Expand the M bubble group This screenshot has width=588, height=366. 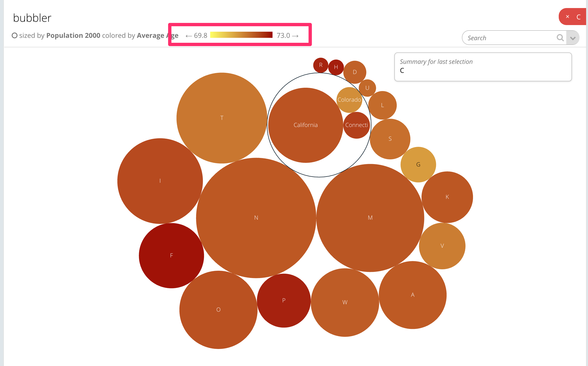point(370,218)
